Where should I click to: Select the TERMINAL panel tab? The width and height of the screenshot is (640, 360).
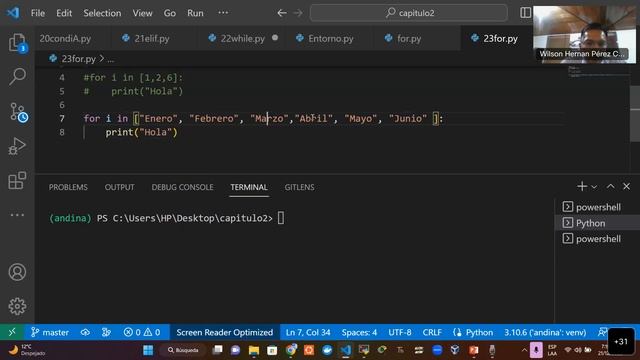[249, 187]
